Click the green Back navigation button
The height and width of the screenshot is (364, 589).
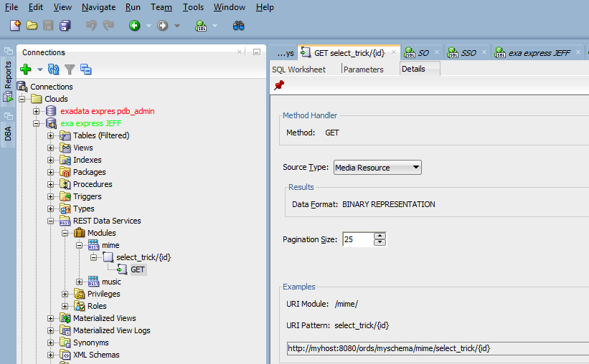134,26
